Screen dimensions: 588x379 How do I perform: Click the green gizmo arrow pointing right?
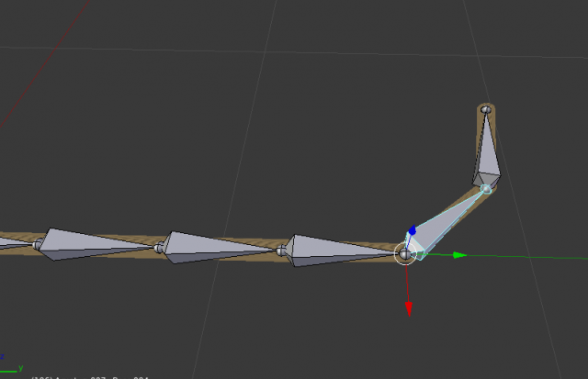459,255
